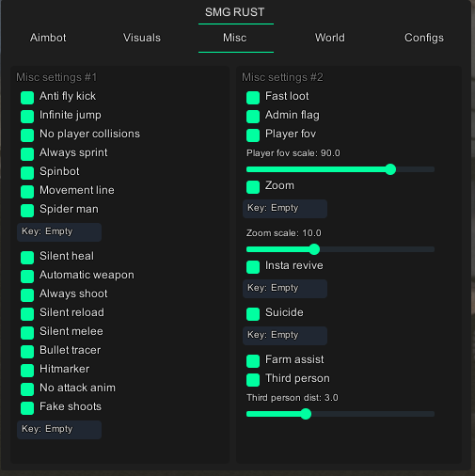475x476 pixels.
Task: Toggle the Anti fly kick checkbox
Action: 27,98
